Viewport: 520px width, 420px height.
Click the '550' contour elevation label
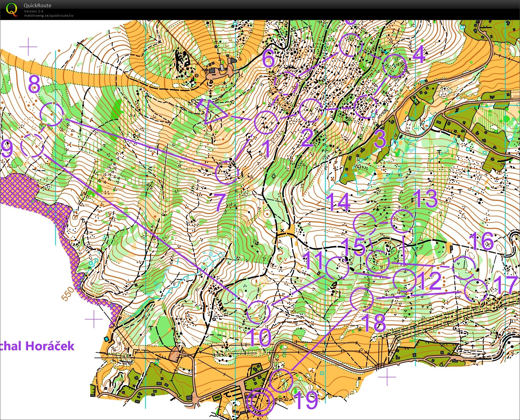coord(68,294)
